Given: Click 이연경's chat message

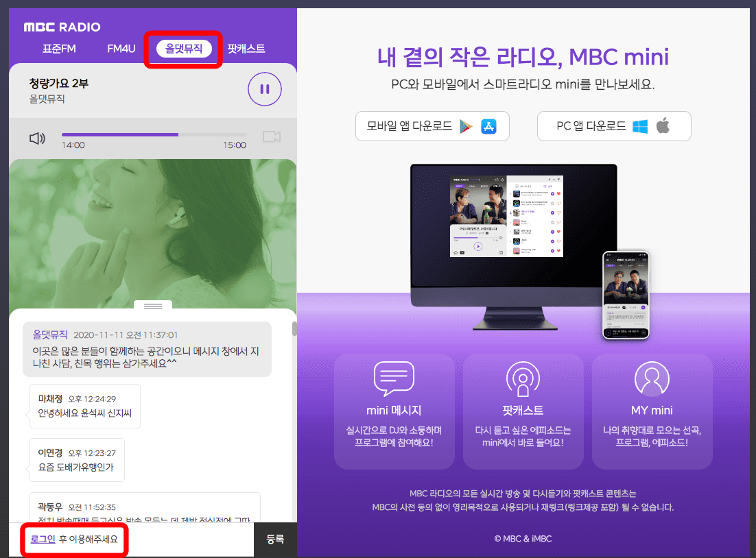Looking at the screenshot, I should 77,460.
